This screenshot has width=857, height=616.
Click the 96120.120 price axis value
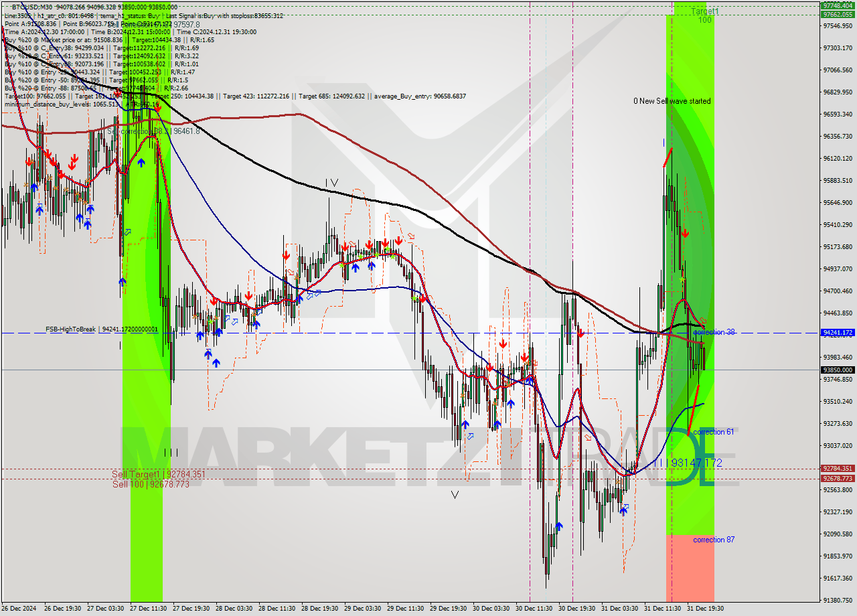click(838, 158)
